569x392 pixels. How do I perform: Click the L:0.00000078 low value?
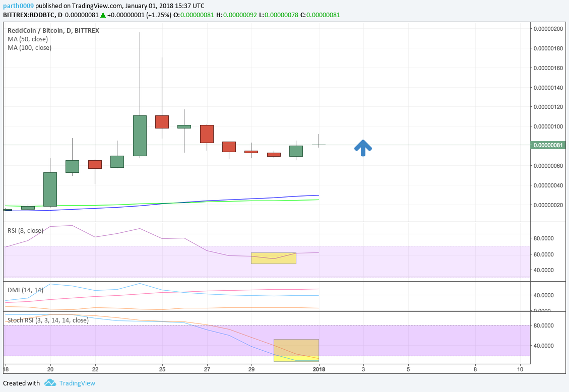[x=279, y=15]
